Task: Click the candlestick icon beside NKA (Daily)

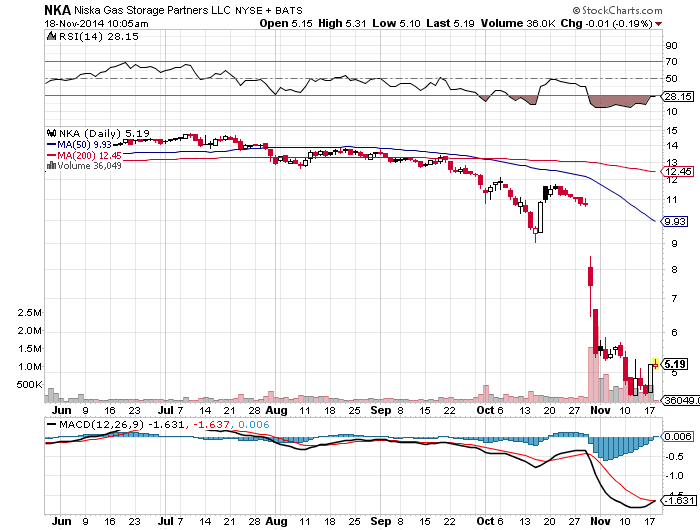Action: (52, 133)
